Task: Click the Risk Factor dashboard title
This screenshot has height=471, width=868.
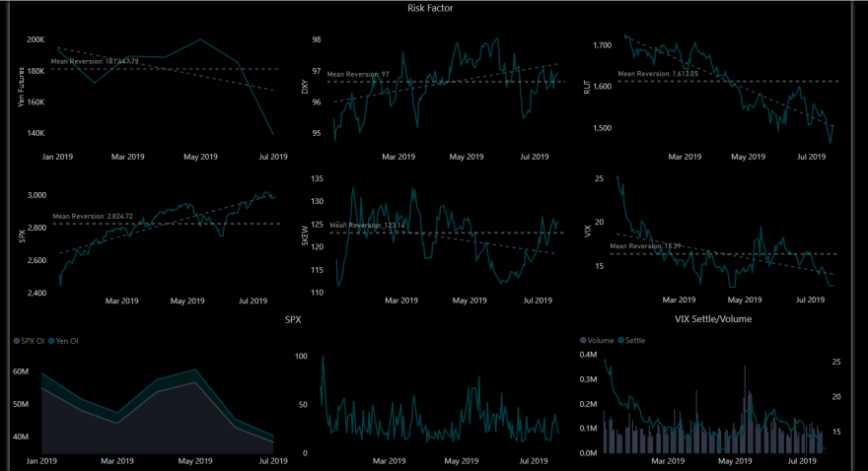Action: tap(430, 8)
